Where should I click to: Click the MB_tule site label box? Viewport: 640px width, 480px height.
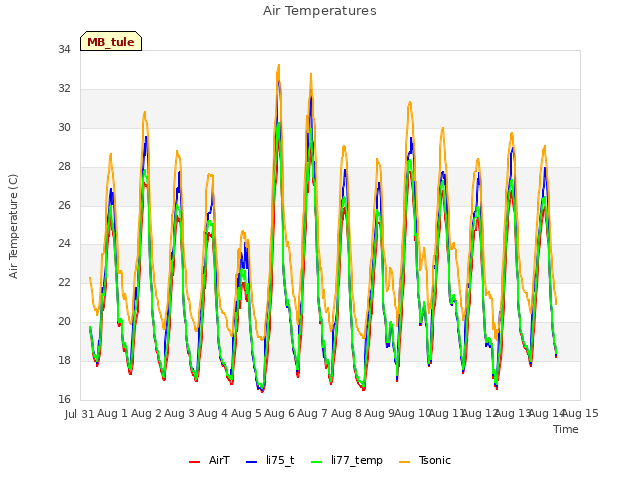[x=111, y=41]
